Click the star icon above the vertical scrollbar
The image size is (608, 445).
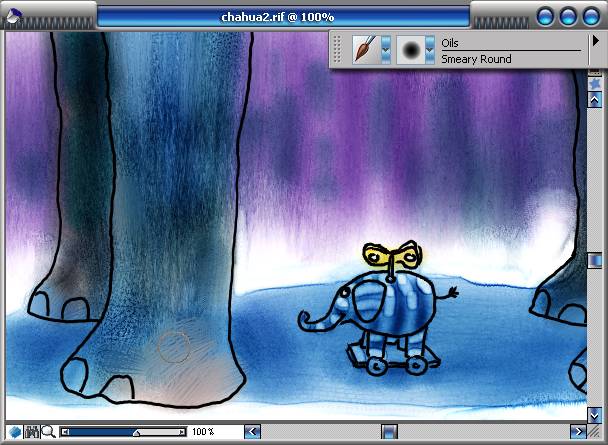(x=594, y=83)
